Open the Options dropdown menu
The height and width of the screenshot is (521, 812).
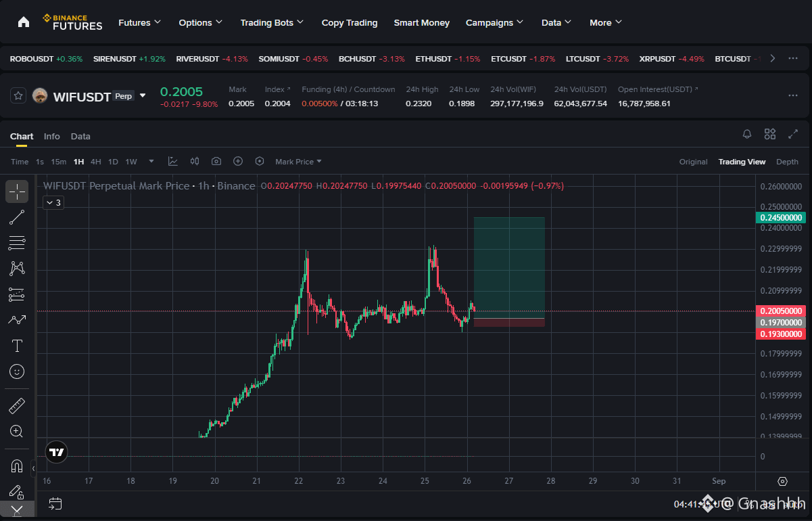point(200,22)
